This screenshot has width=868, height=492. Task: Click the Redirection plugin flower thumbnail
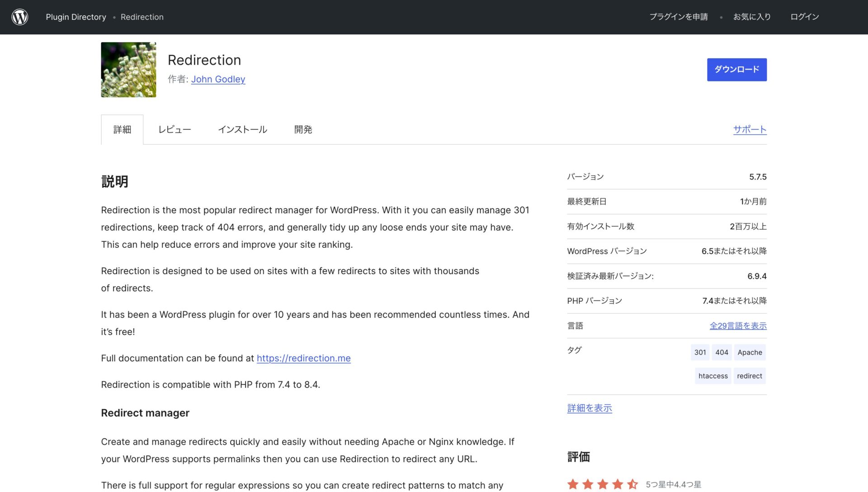click(x=128, y=70)
